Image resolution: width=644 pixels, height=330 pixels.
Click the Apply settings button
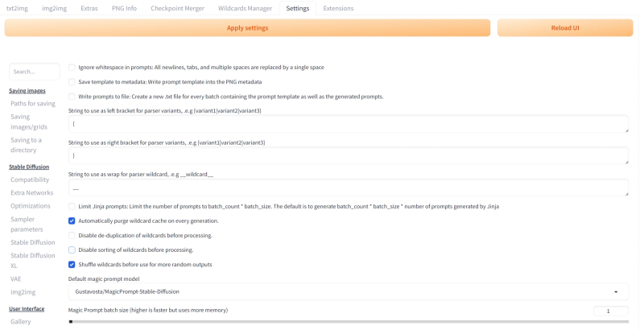247,27
